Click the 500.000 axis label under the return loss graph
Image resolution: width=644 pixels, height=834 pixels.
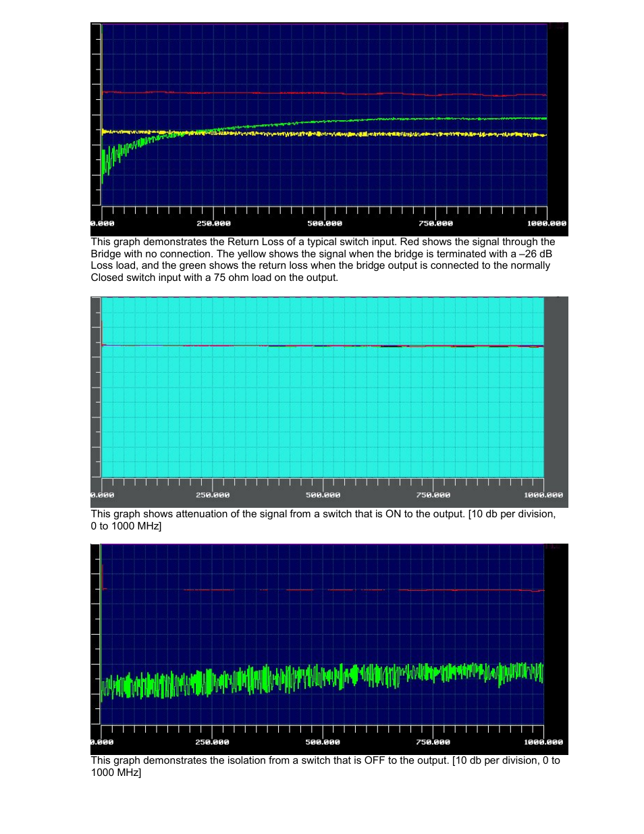(x=325, y=224)
